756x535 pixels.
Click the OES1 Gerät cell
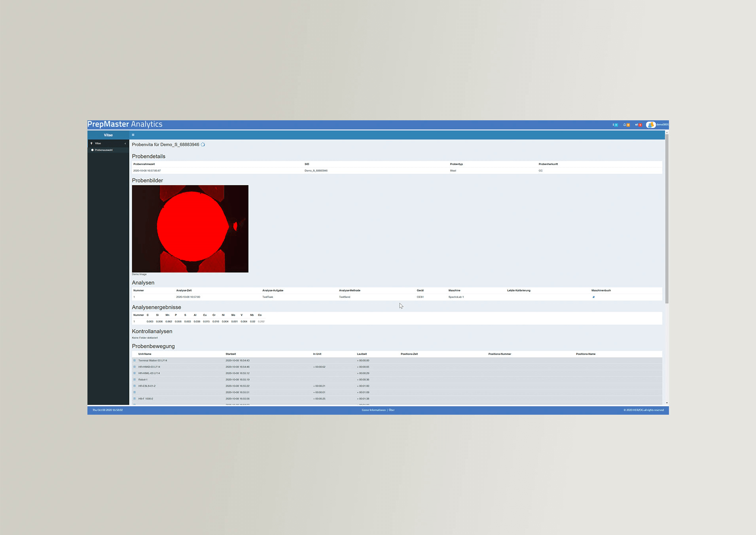pos(420,297)
